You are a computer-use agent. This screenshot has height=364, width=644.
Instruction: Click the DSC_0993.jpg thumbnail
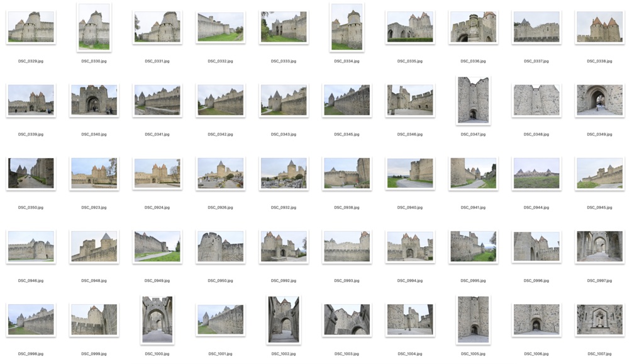(347, 246)
